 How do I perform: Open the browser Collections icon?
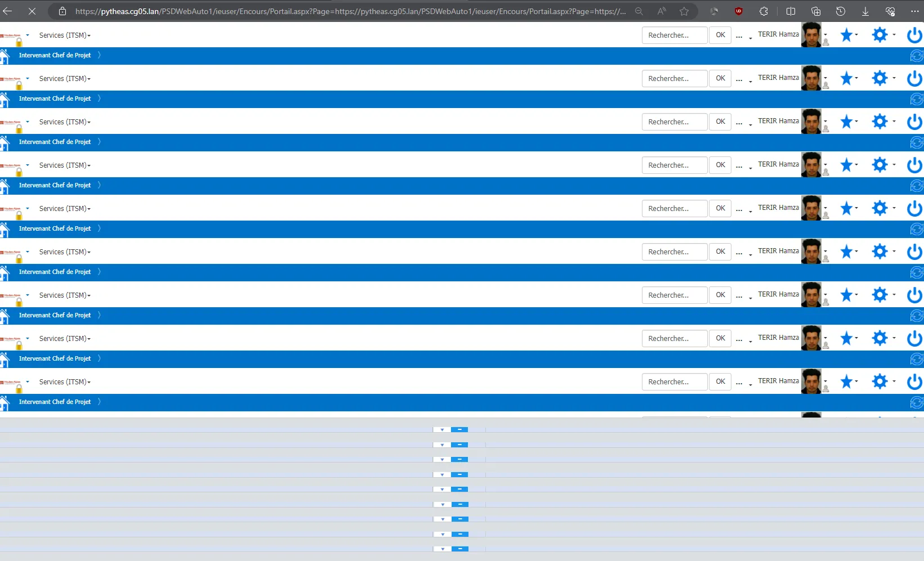(815, 11)
